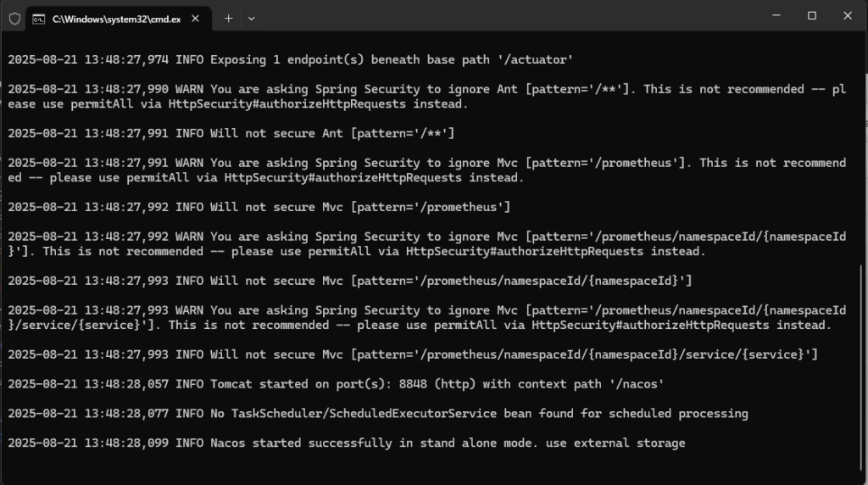The height and width of the screenshot is (485, 868).
Task: Click the scrollbar track above the thumb
Action: (862, 153)
